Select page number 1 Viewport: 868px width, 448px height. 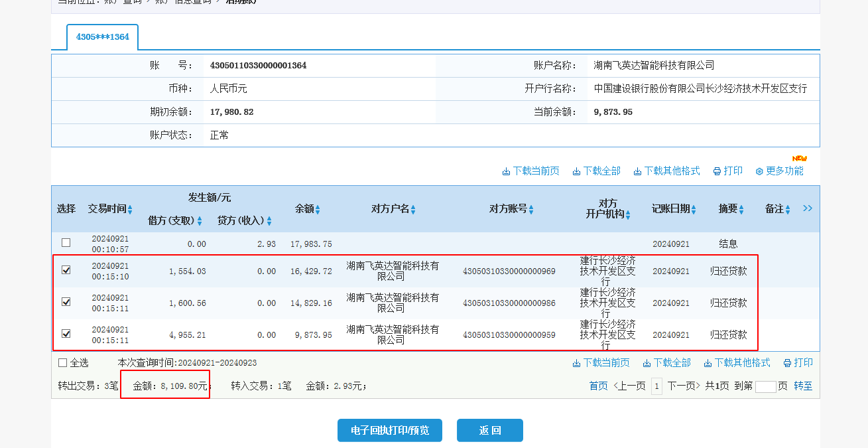pyautogui.click(x=656, y=386)
